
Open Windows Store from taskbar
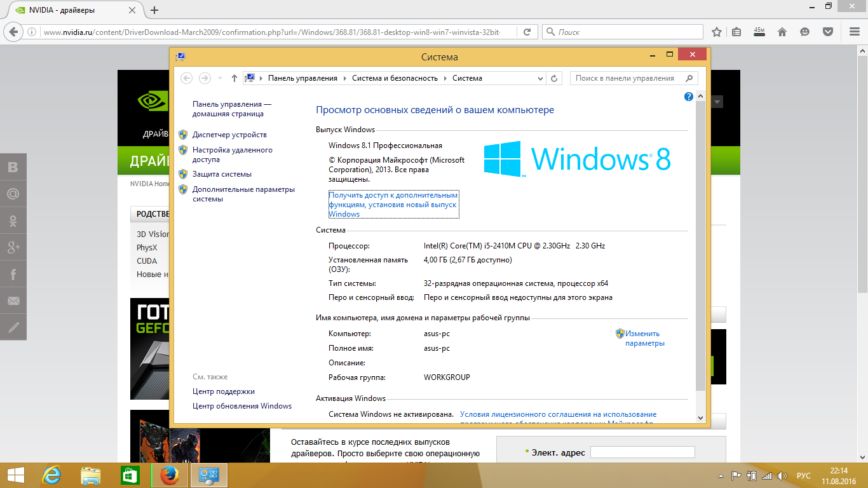point(129,475)
